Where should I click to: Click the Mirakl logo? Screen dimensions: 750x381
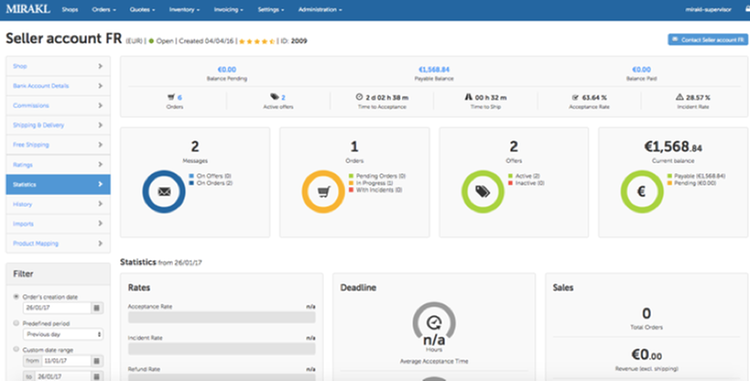[x=28, y=9]
